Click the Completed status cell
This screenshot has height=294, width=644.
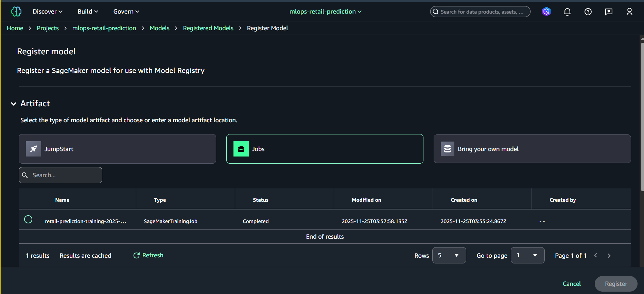coord(256,221)
